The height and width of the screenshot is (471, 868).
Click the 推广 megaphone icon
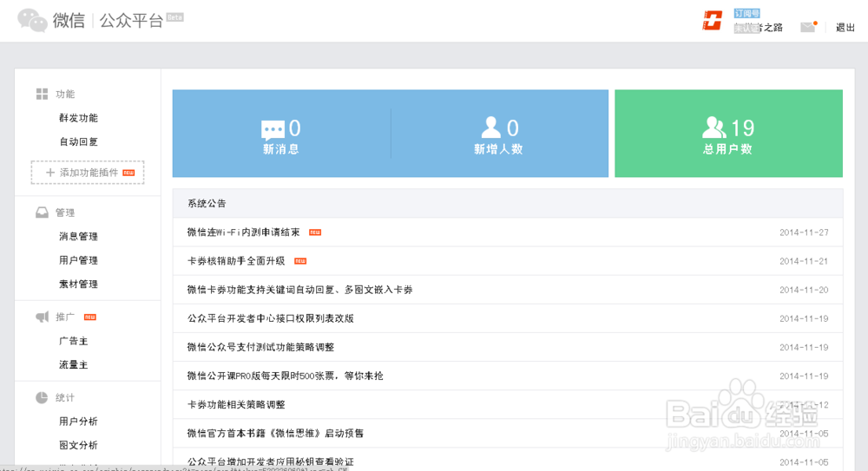42,317
